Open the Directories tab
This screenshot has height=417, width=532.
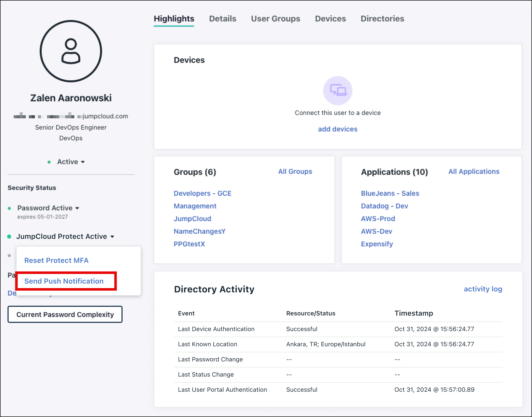382,18
